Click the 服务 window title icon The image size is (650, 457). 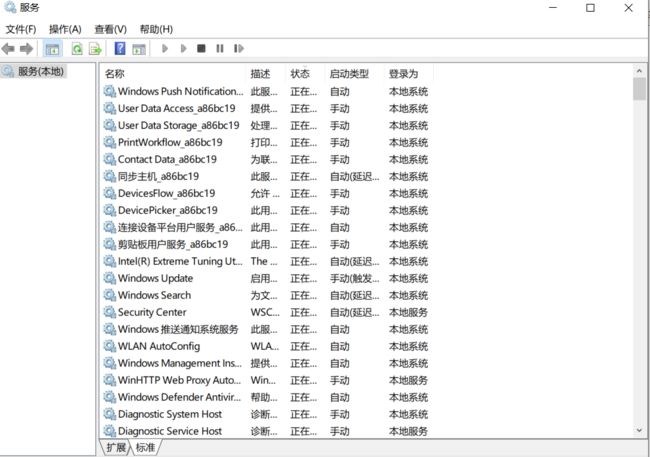click(10, 7)
